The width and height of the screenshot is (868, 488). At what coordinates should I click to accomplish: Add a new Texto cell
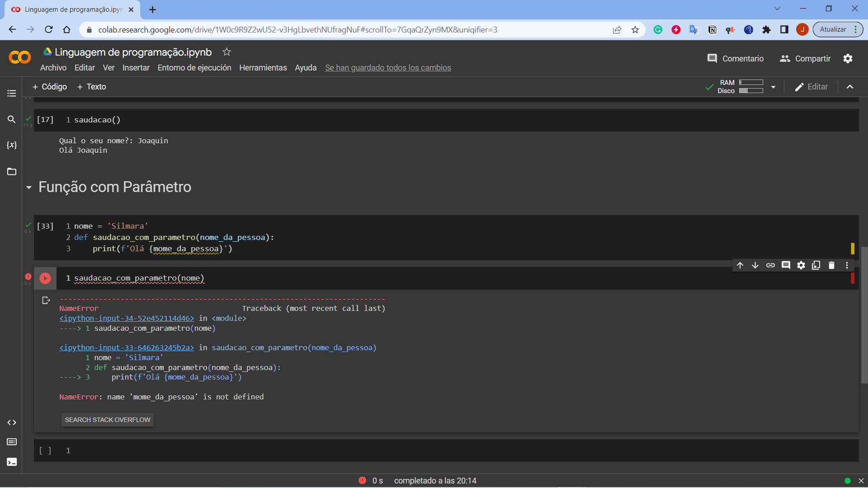click(92, 87)
